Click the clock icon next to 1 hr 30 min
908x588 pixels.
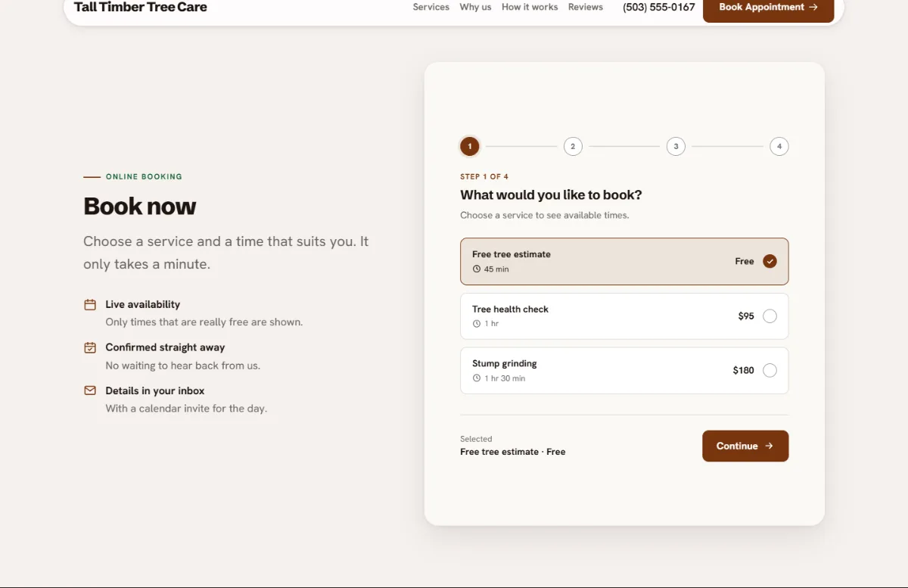[x=477, y=378]
